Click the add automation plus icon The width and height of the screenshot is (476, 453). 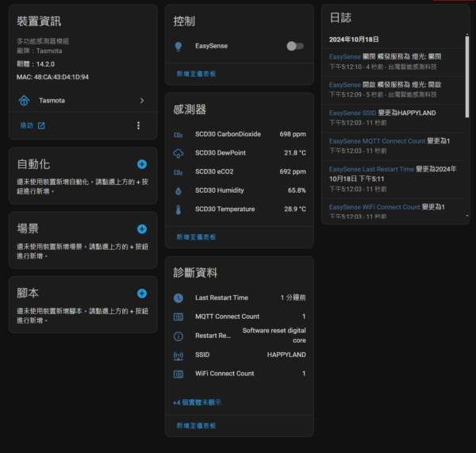coord(142,164)
